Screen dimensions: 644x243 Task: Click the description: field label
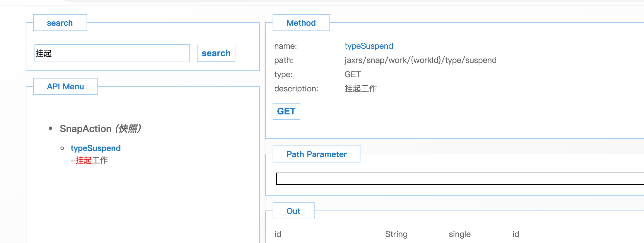click(296, 89)
